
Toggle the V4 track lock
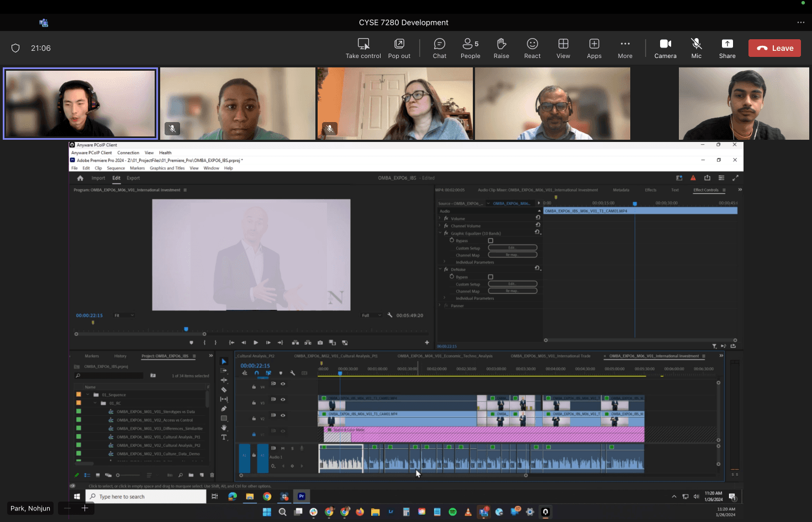coord(254,387)
